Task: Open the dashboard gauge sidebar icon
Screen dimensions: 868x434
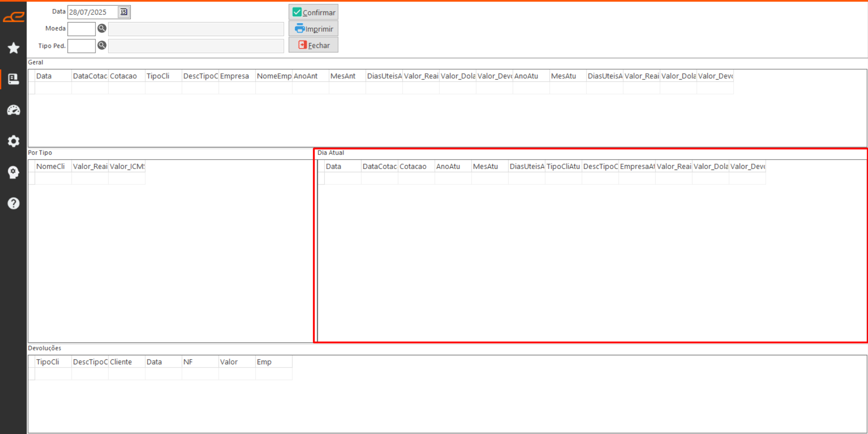Action: point(14,110)
